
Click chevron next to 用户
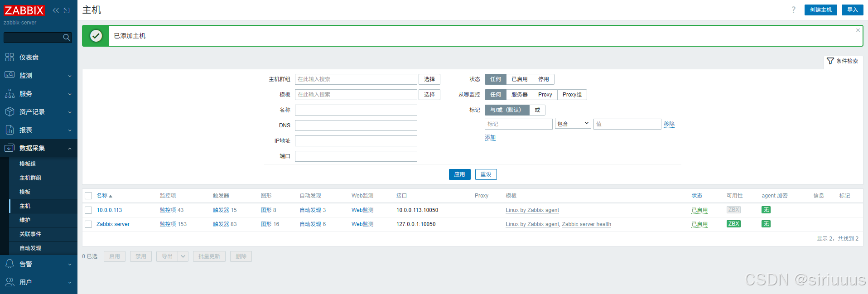click(x=70, y=283)
